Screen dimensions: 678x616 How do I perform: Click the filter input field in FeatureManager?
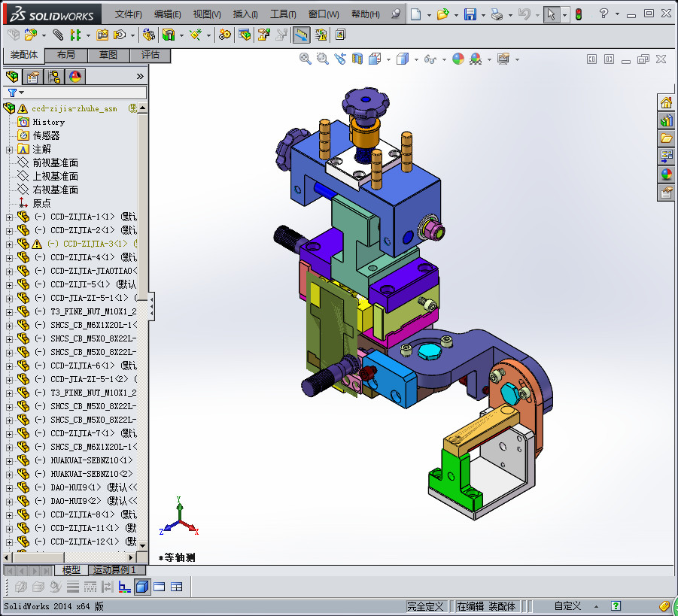tap(74, 93)
